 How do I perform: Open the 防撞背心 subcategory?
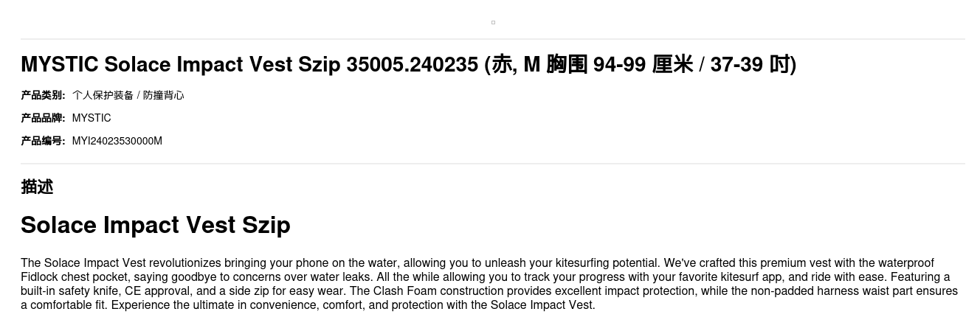tap(163, 95)
